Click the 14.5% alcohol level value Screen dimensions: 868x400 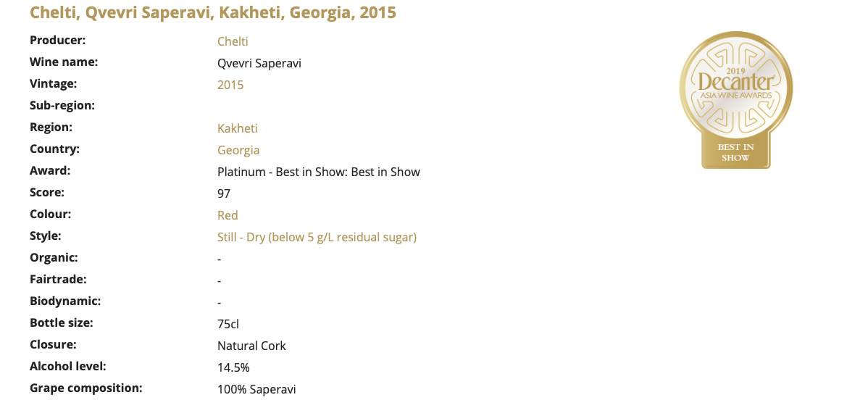coord(233,368)
